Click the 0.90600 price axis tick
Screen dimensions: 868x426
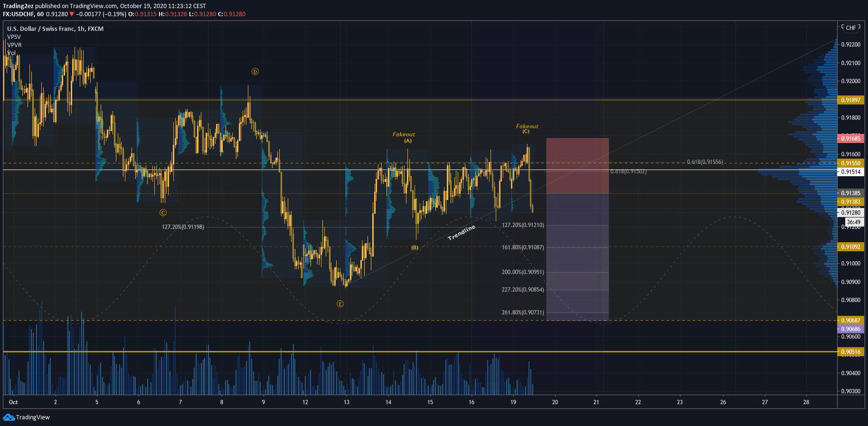850,337
